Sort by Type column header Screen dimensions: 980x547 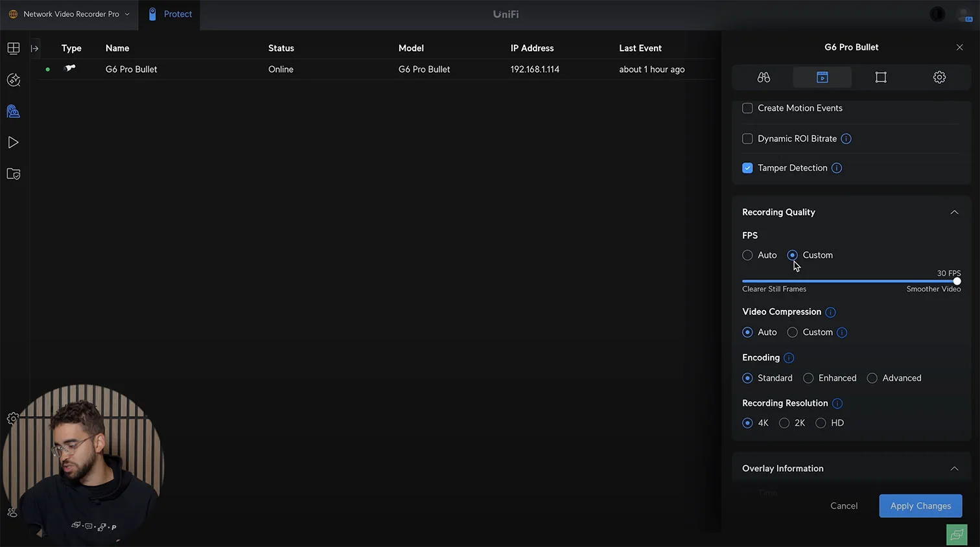coord(71,48)
